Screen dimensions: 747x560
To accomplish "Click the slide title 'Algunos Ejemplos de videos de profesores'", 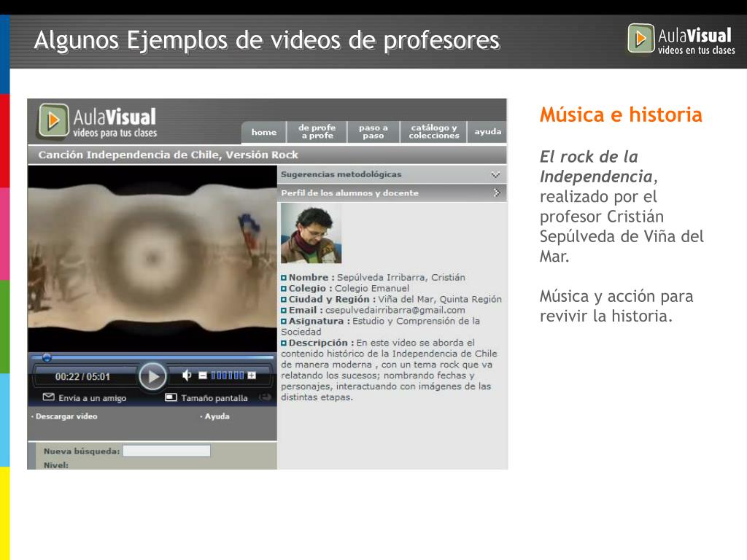I will pos(267,41).
